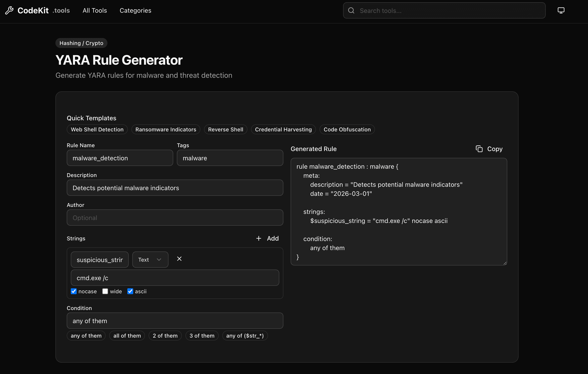Click the Author Optional input field
Screen dimensions: 588x374
[x=175, y=218]
